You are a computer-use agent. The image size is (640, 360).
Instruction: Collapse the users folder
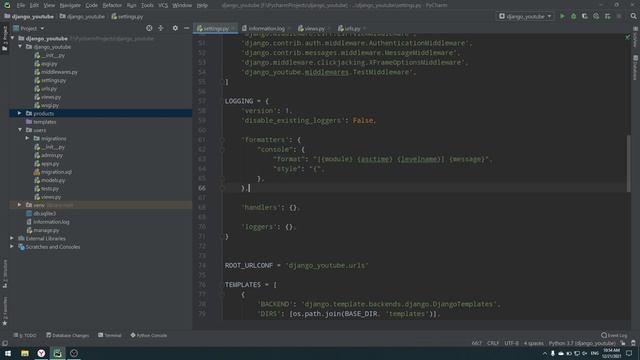20,130
